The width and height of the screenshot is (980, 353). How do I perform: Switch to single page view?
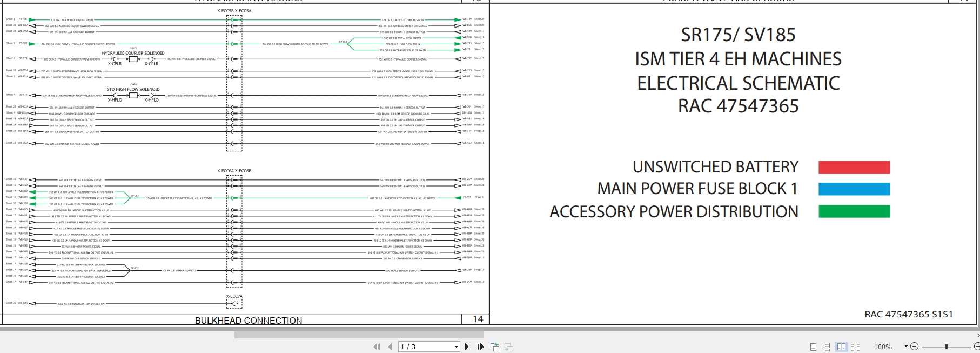pos(814,347)
